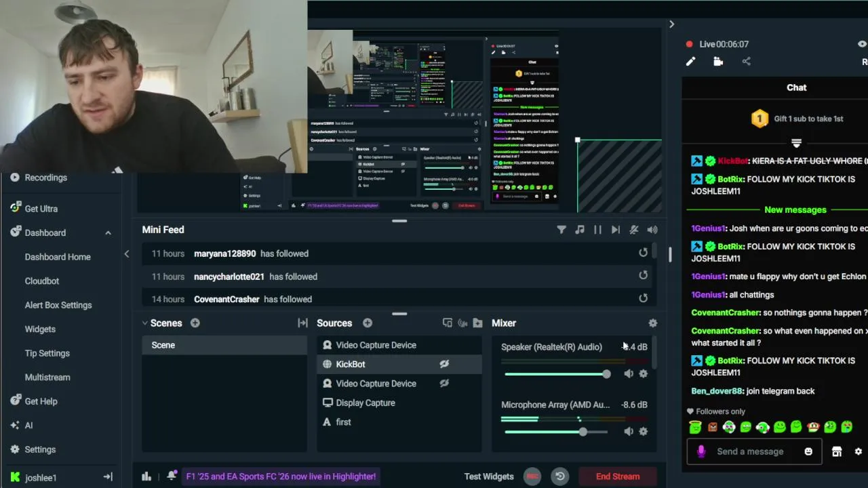This screenshot has height=488, width=868.
Task: Collapse sidebar with arrow beside joshlee1
Action: point(108,477)
